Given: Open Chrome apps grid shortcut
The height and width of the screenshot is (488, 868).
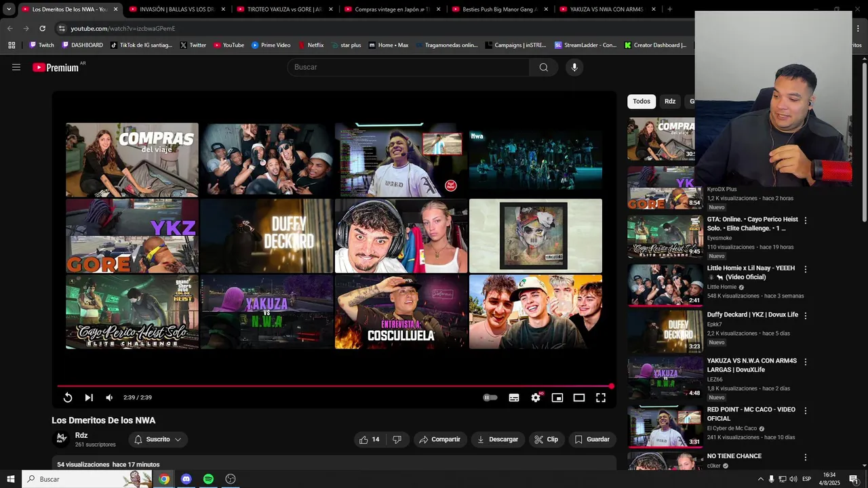Looking at the screenshot, I should point(12,45).
